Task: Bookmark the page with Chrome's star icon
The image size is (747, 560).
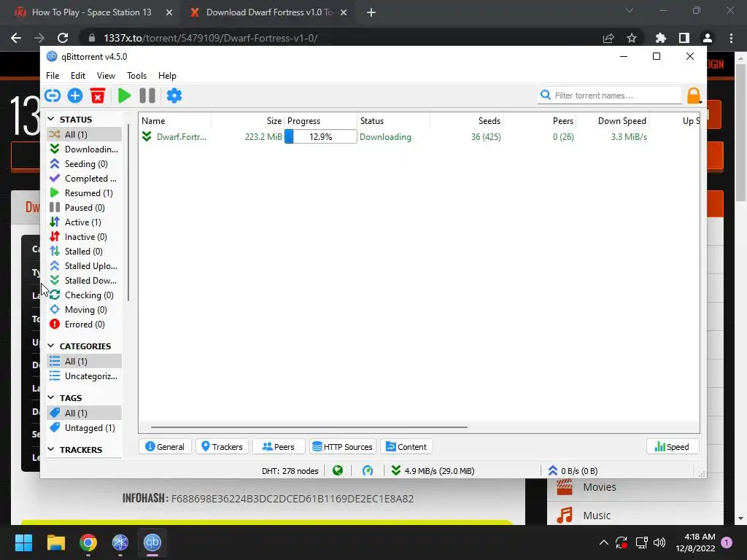Action: coord(632,38)
